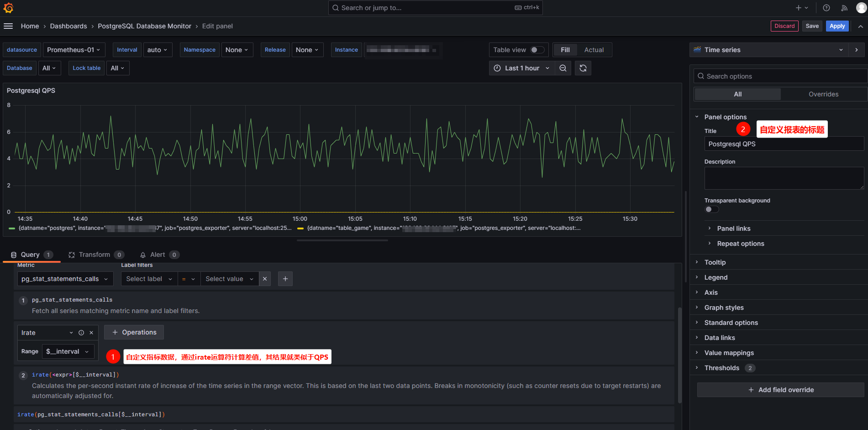Switch to the Transform tab
868x430 pixels.
[x=95, y=255]
